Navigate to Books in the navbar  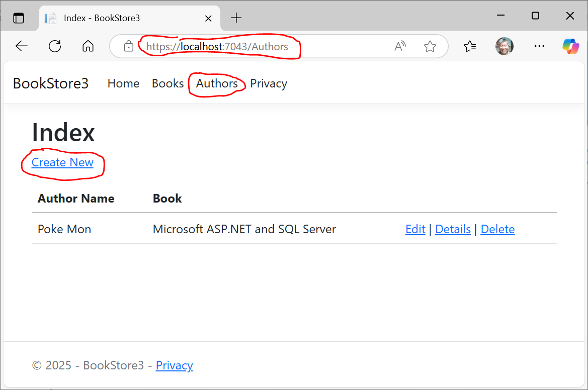pos(167,83)
